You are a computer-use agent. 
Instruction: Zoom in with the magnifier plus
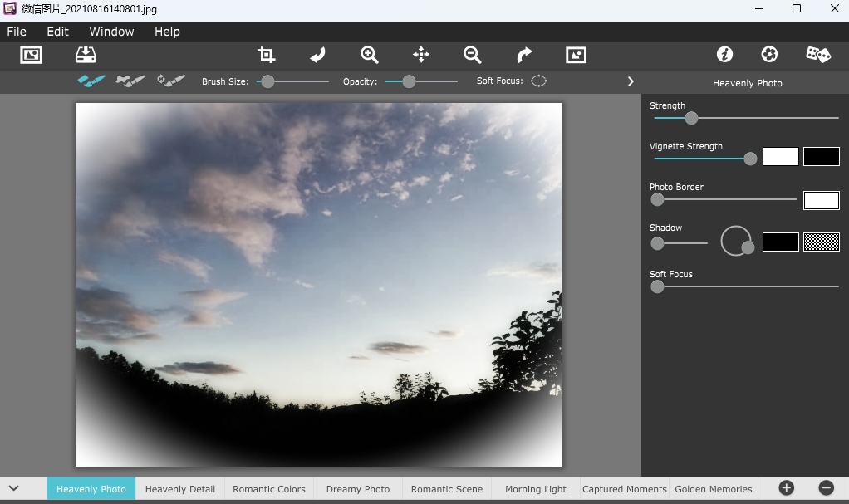click(x=370, y=55)
